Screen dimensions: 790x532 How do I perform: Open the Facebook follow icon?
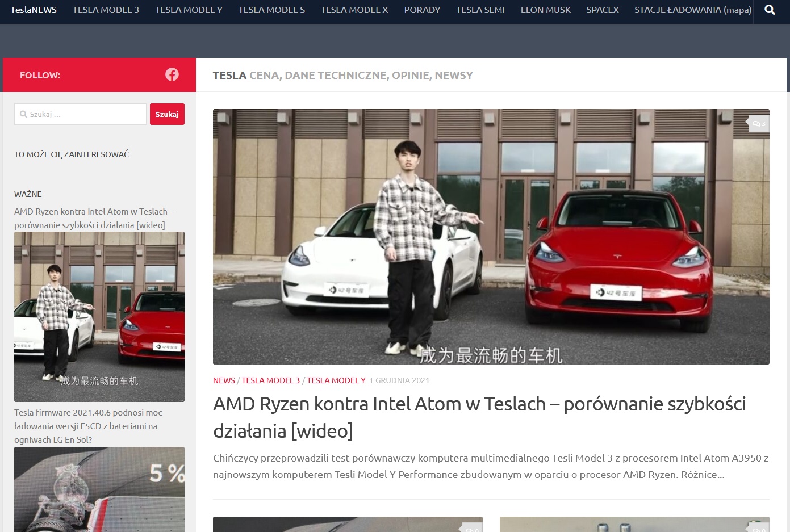pos(172,74)
